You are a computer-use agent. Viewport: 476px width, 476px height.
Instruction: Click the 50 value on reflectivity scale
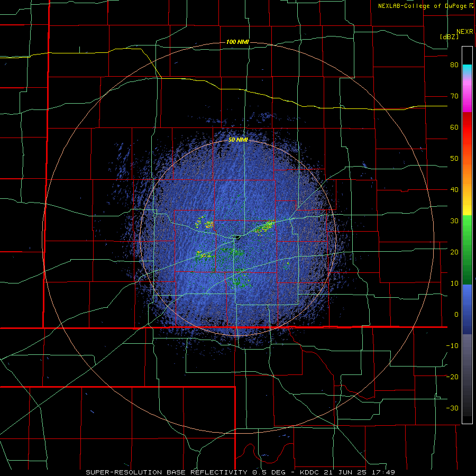[x=454, y=159]
